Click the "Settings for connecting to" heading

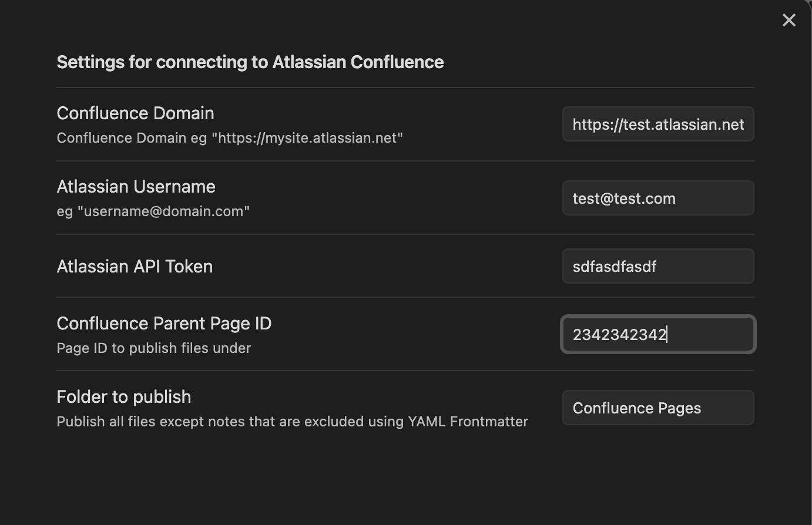162,62
